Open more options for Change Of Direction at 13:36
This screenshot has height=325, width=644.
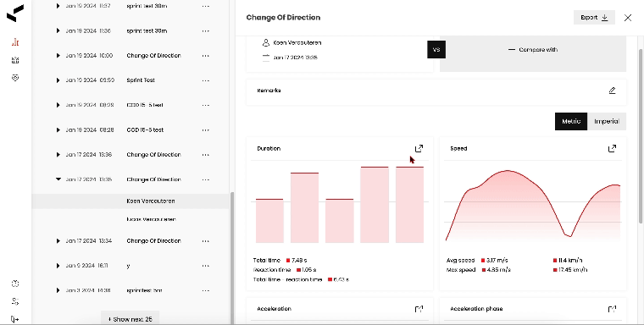205,155
